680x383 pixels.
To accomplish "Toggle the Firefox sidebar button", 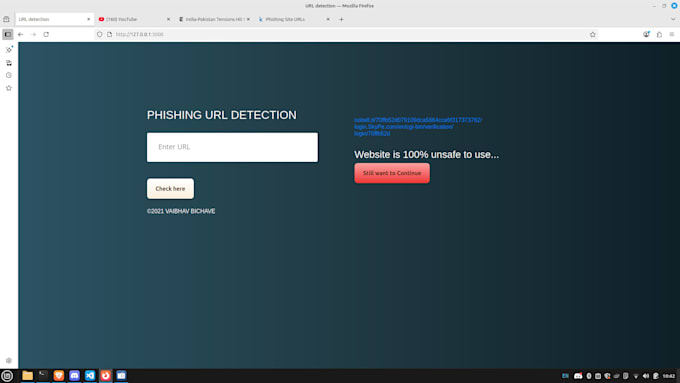I will pyautogui.click(x=8, y=34).
